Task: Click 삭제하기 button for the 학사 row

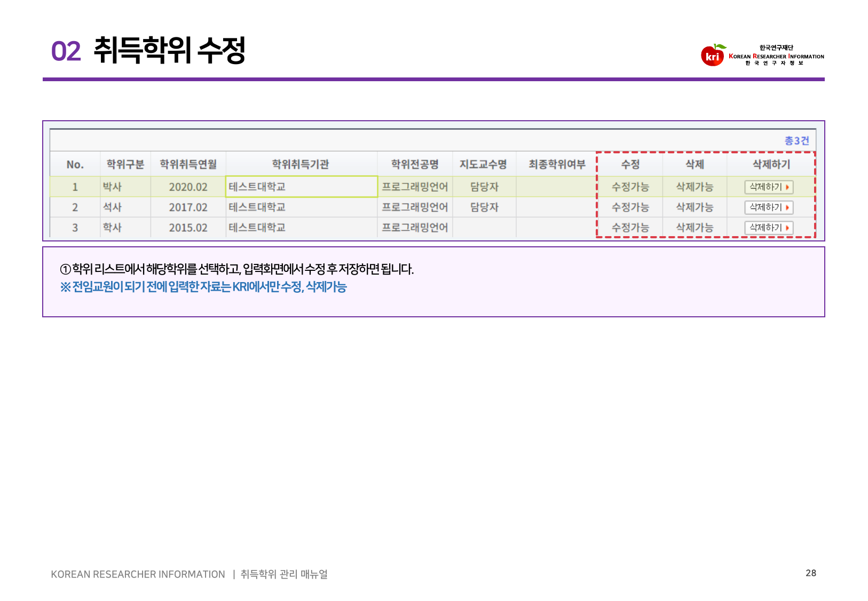Action: 769,228
